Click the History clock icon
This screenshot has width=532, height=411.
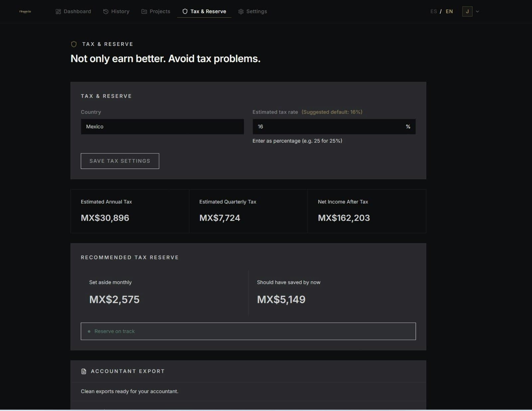[105, 11]
